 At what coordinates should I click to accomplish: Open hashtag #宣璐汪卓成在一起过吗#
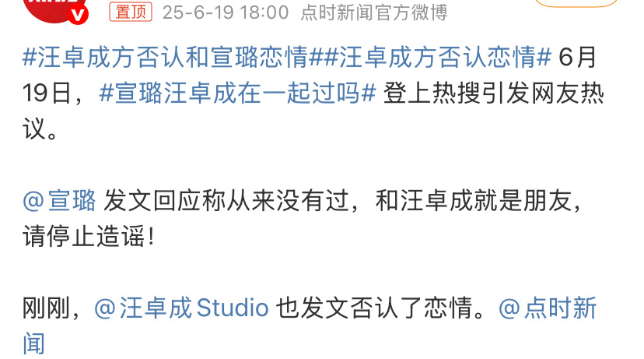[x=237, y=93]
